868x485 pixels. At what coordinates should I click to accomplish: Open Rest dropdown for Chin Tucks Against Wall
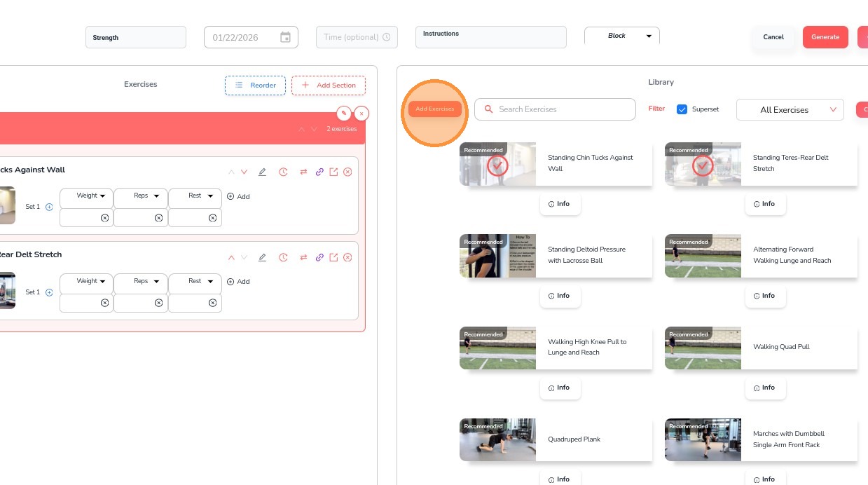(195, 196)
